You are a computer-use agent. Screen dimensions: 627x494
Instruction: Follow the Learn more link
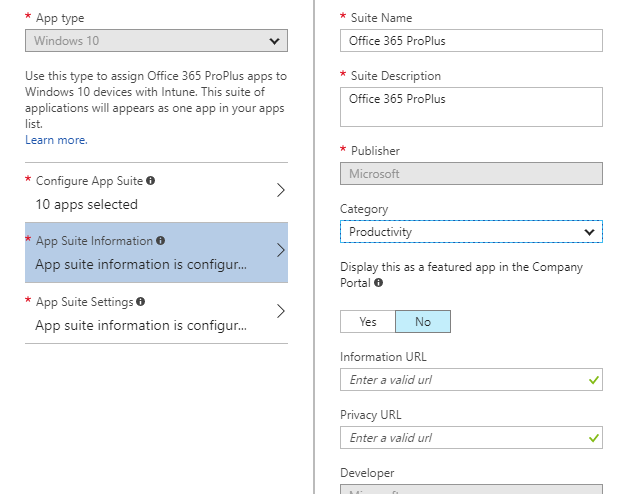coord(56,140)
